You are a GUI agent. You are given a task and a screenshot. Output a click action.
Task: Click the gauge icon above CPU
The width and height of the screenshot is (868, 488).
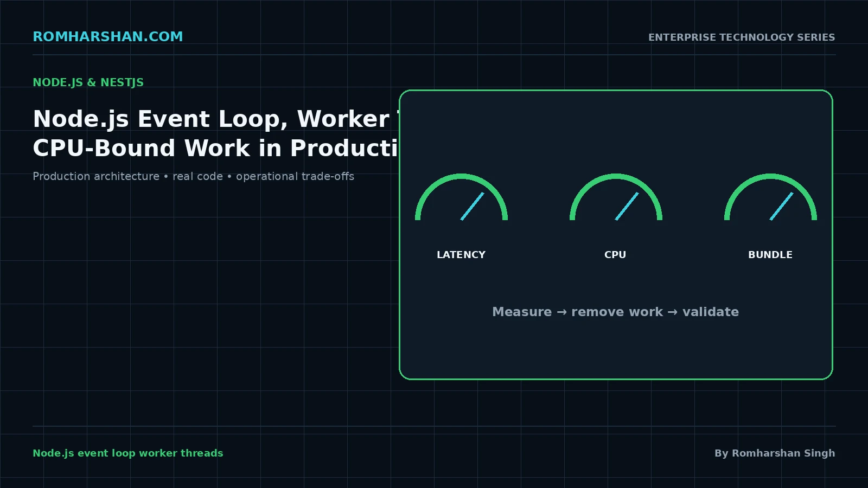tap(616, 197)
